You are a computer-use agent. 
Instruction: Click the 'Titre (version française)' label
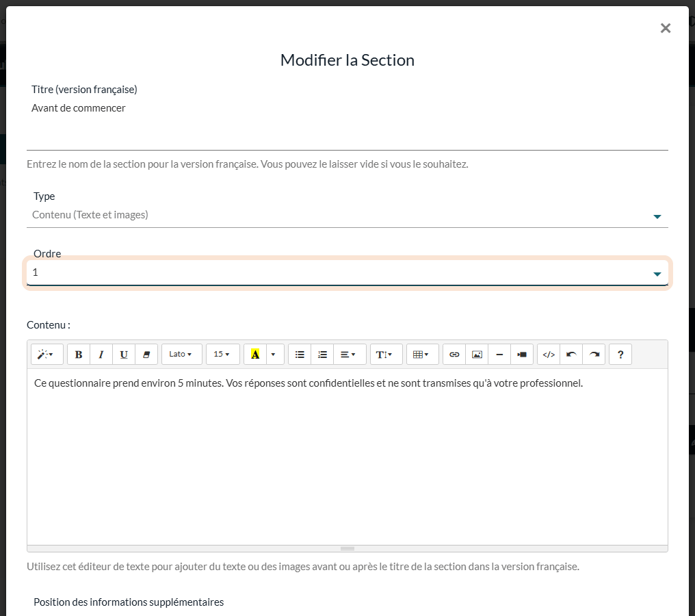[x=84, y=90]
